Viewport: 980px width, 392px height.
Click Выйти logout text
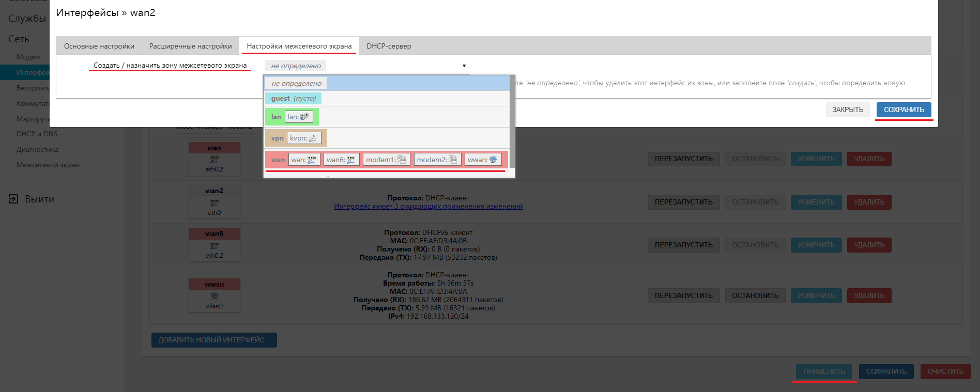(39, 199)
